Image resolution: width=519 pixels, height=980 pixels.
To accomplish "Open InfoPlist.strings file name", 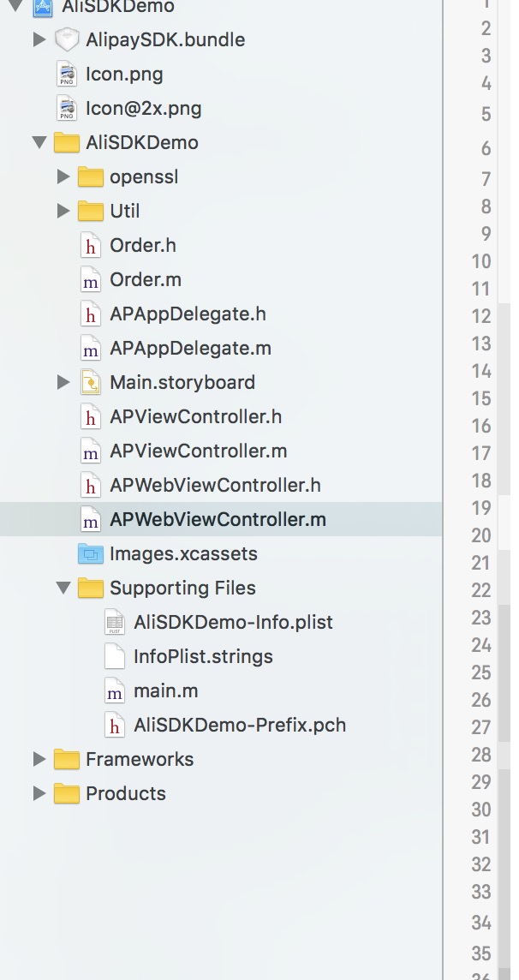I will [x=204, y=657].
